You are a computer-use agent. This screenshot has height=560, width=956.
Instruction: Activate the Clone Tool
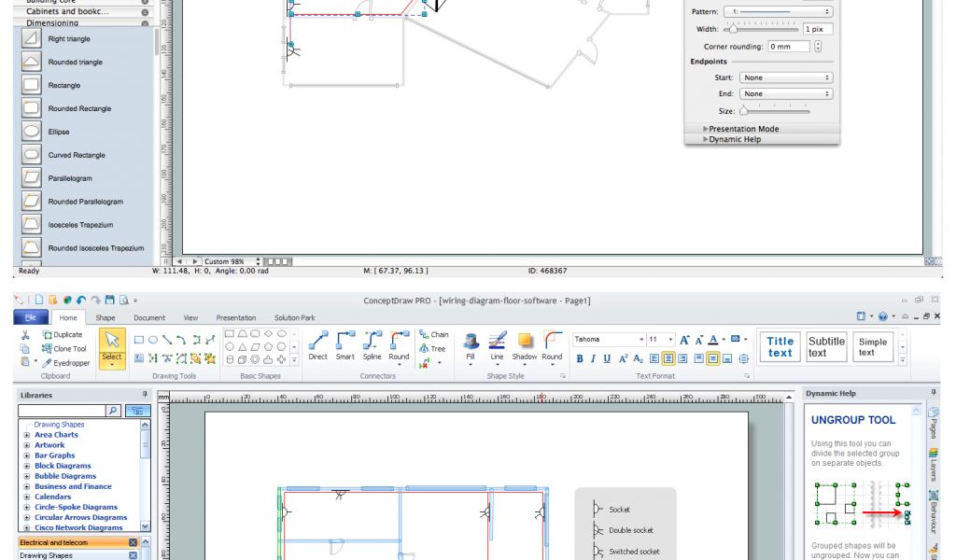pyautogui.click(x=63, y=348)
